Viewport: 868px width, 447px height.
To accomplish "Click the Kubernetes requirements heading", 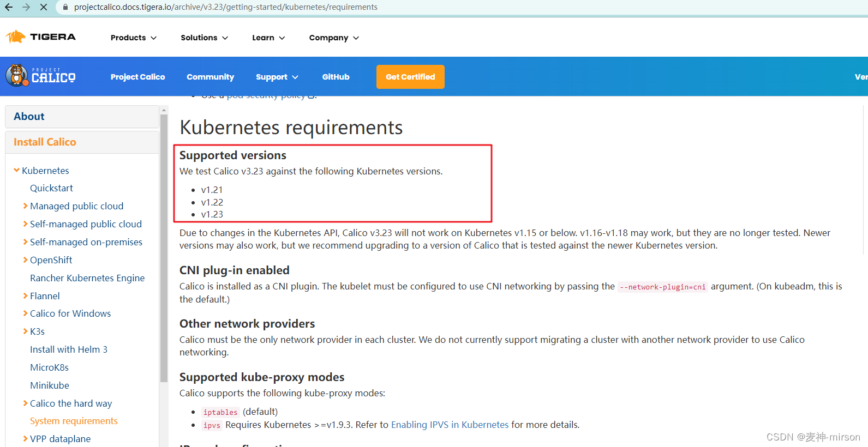I will point(291,128).
